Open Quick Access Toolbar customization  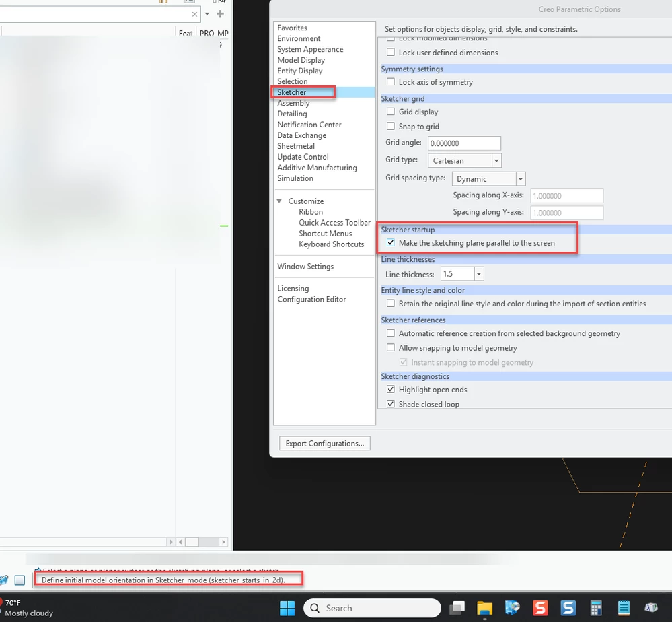[x=334, y=223]
